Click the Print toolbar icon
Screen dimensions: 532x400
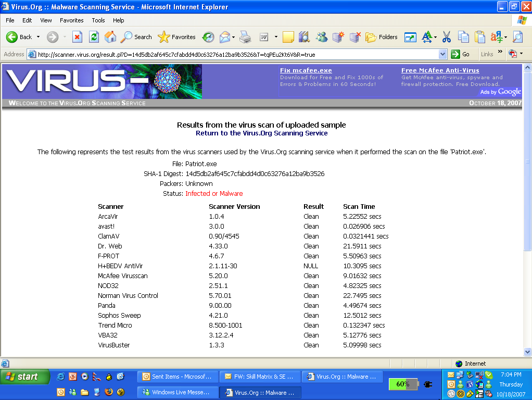click(x=246, y=37)
